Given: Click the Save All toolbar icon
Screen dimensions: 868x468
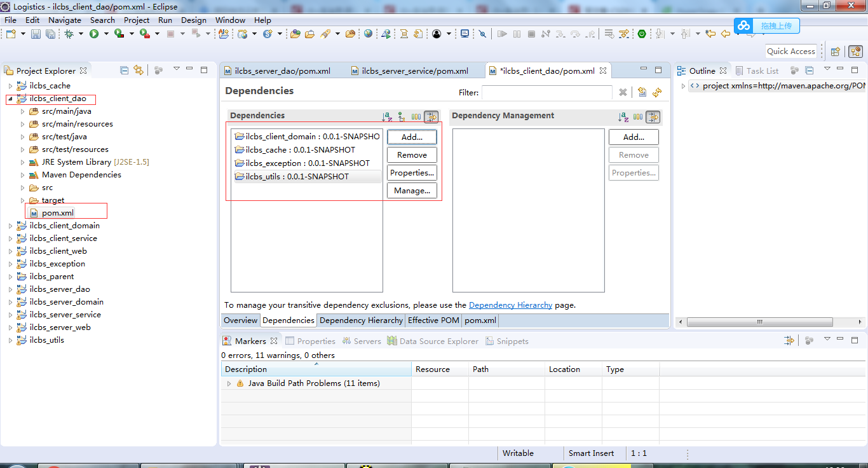Looking at the screenshot, I should click(50, 34).
